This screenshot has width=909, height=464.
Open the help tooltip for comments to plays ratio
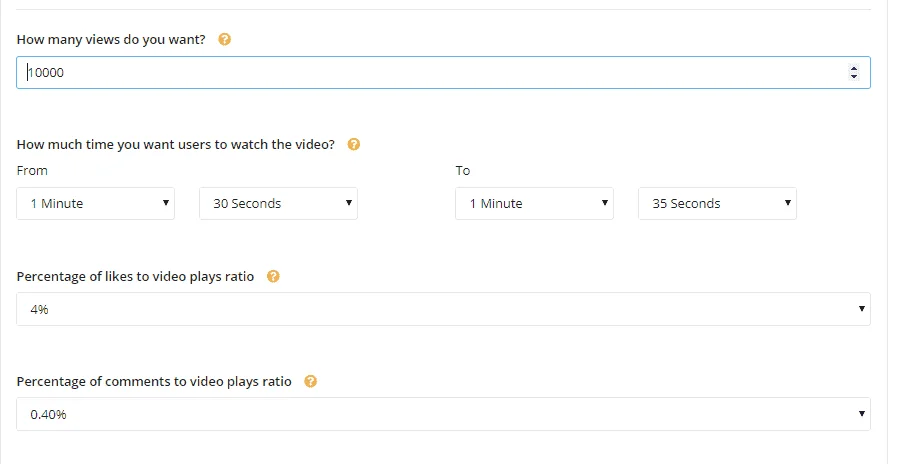click(x=311, y=382)
